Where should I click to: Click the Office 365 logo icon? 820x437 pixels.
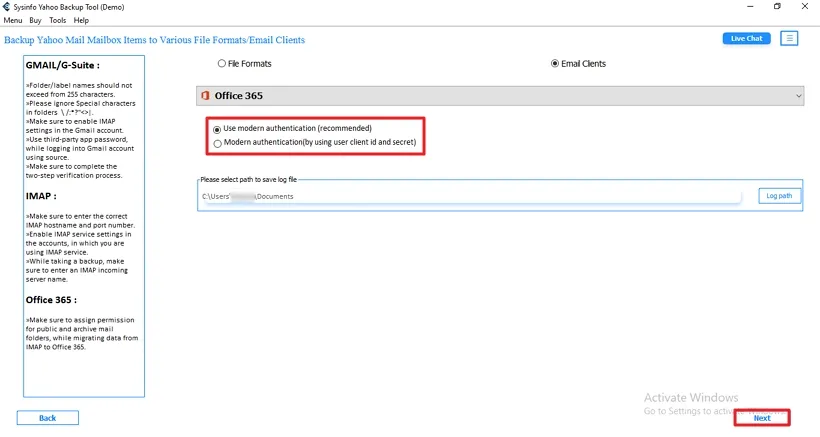tap(206, 96)
